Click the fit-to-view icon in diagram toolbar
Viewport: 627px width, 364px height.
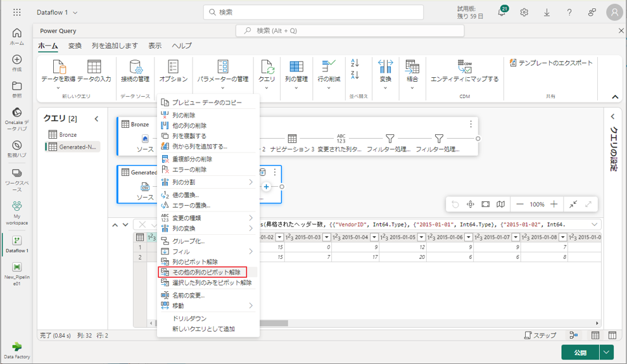485,204
